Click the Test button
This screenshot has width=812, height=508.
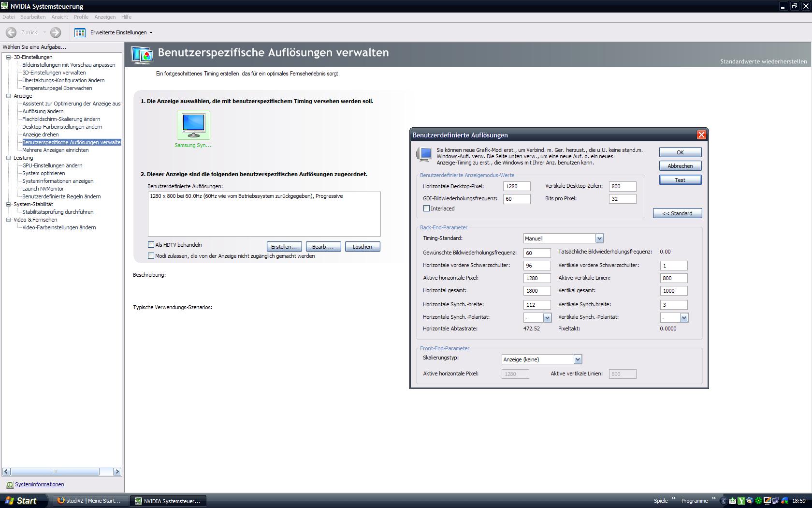pyautogui.click(x=680, y=180)
